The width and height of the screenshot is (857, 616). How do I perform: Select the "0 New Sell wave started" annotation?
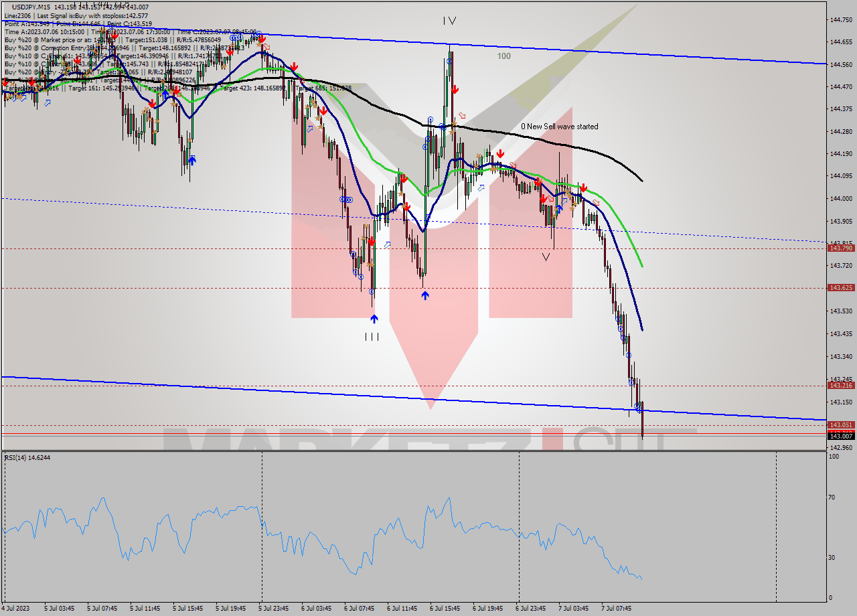click(x=560, y=126)
